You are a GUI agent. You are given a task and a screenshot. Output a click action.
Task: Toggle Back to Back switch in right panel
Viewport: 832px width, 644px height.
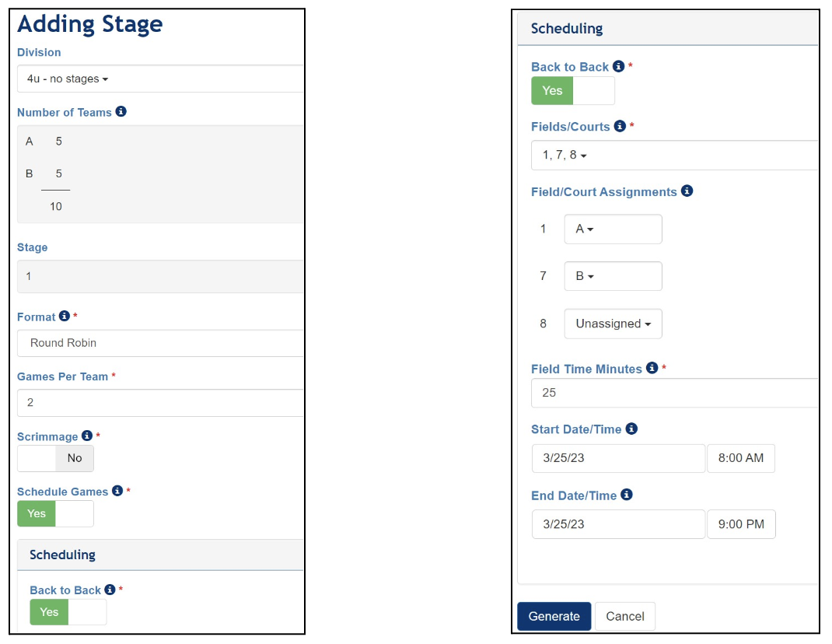pyautogui.click(x=572, y=90)
